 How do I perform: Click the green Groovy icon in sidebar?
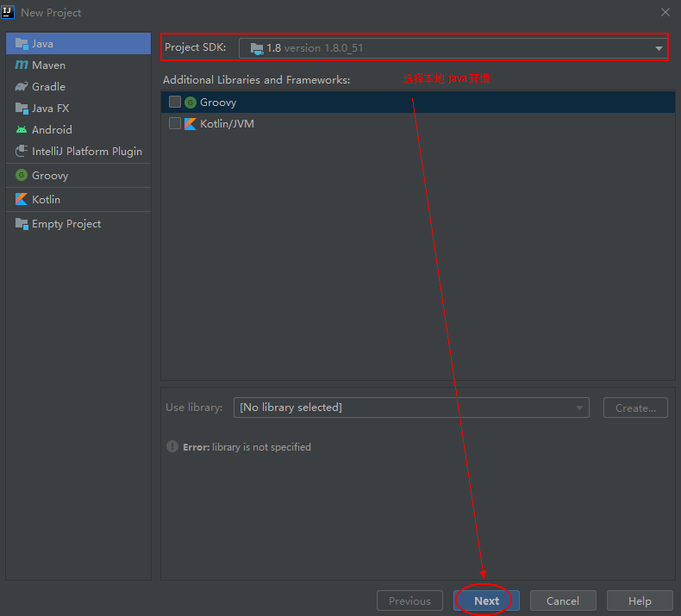(x=22, y=175)
